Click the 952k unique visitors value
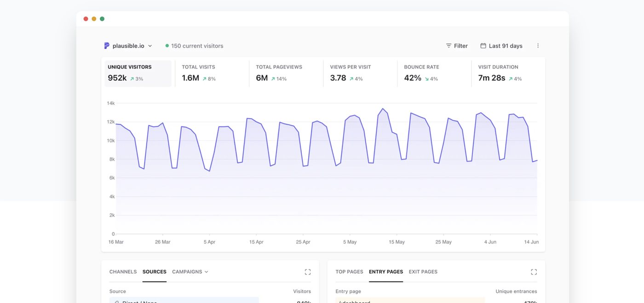 [x=117, y=78]
